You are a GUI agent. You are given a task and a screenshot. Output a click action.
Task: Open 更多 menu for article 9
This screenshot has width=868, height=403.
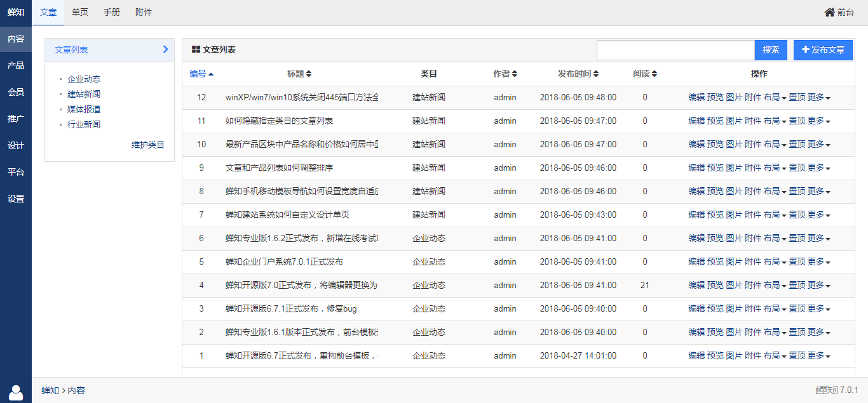(818, 168)
